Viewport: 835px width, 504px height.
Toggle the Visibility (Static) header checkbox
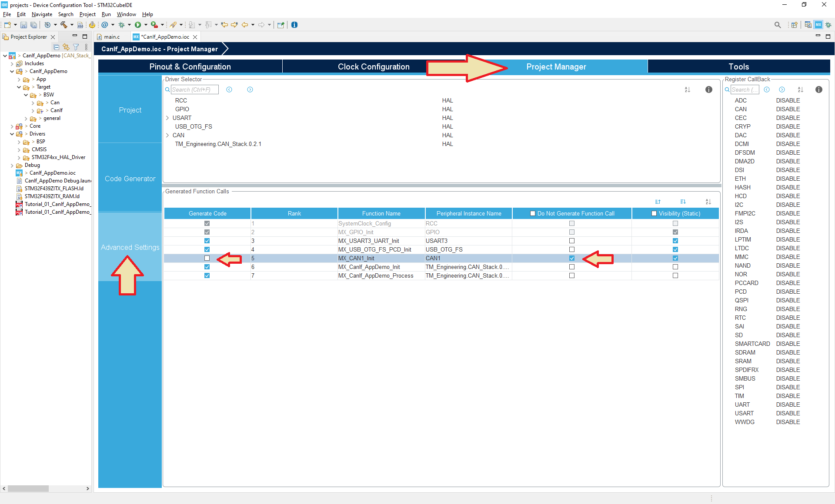[654, 213]
